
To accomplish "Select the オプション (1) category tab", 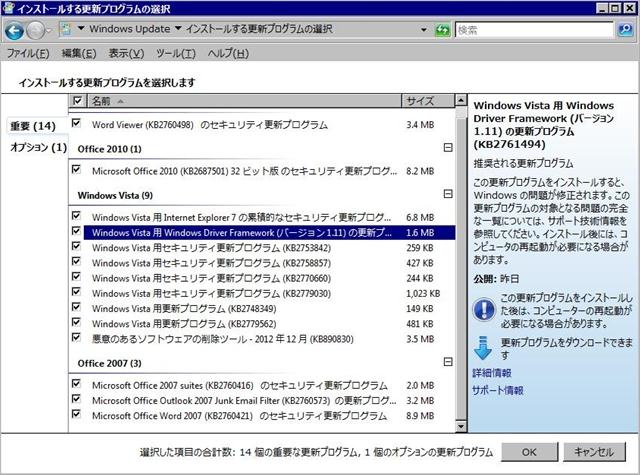I will [x=38, y=147].
